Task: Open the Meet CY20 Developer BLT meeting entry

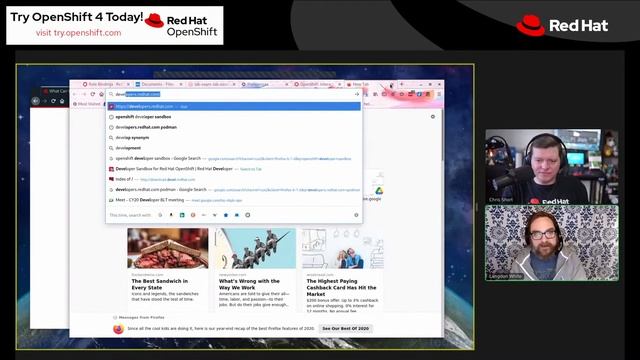Action: coord(234,200)
